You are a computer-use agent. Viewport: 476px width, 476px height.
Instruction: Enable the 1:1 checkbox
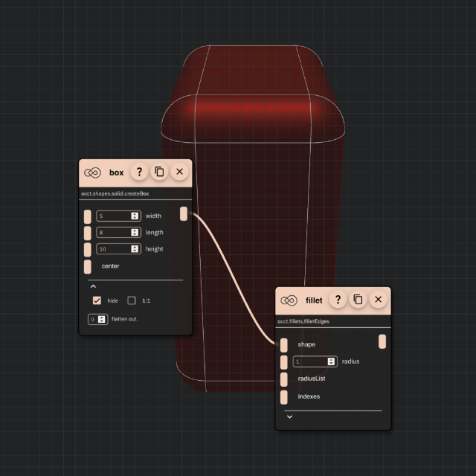(132, 300)
